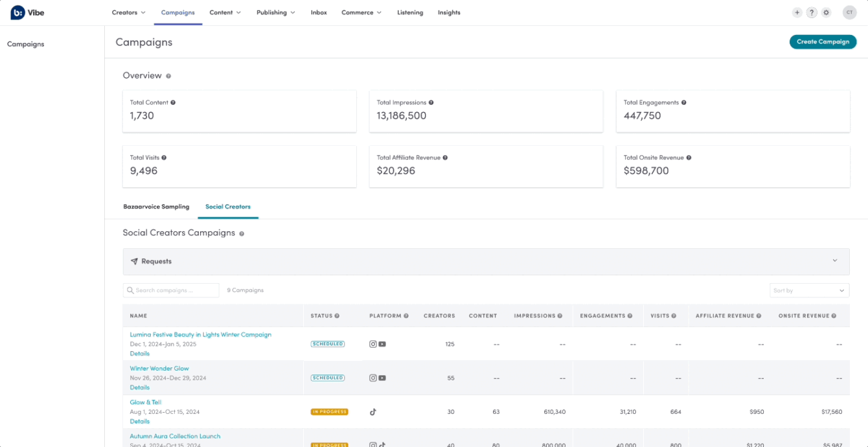Click the Create Campaign button
The width and height of the screenshot is (868, 447).
click(x=823, y=41)
